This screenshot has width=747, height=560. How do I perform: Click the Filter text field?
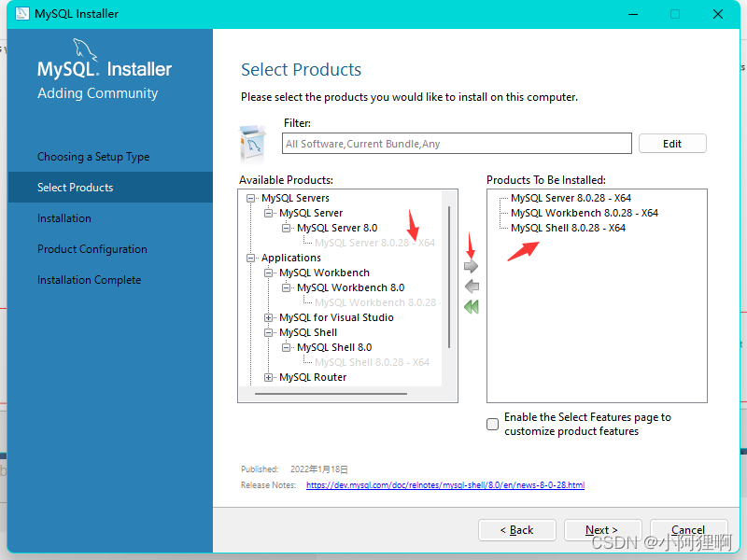click(457, 144)
